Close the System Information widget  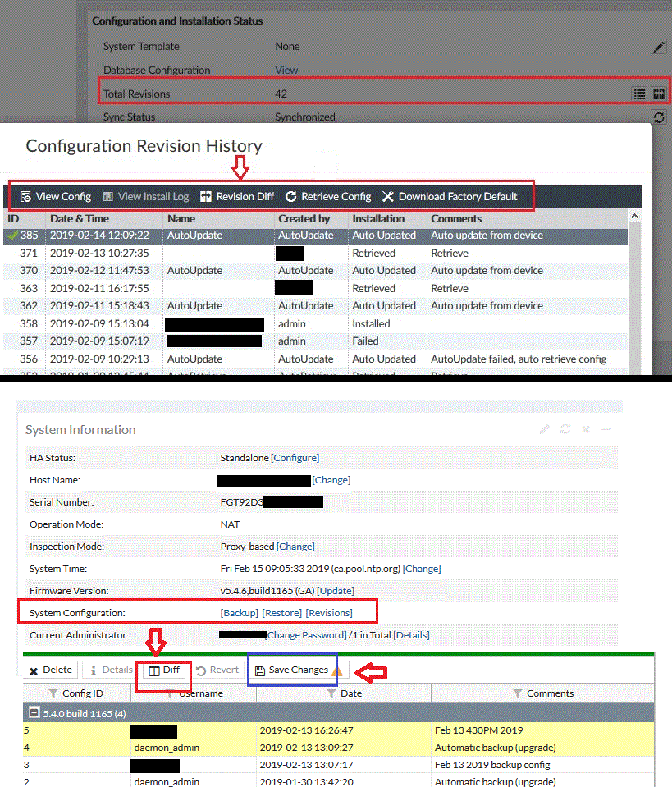[x=586, y=429]
